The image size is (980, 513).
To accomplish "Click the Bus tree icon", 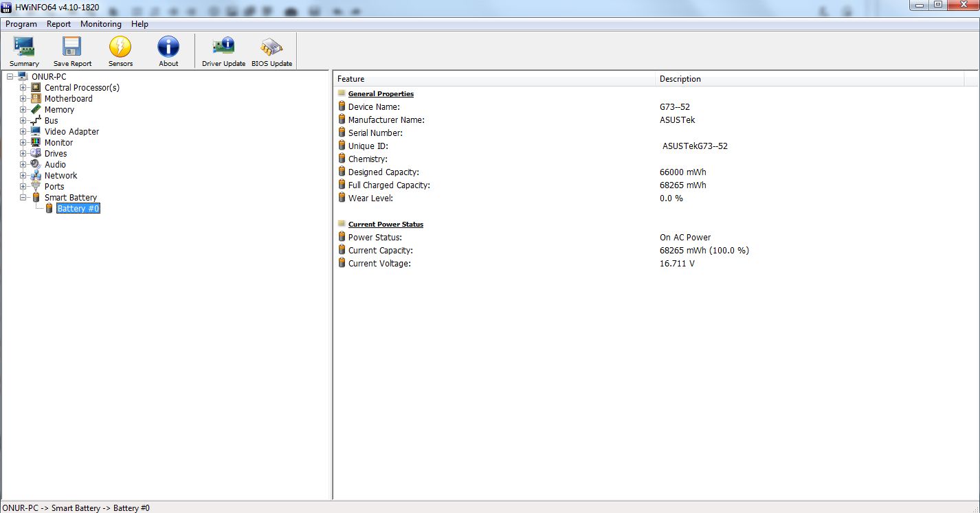I will (x=36, y=120).
